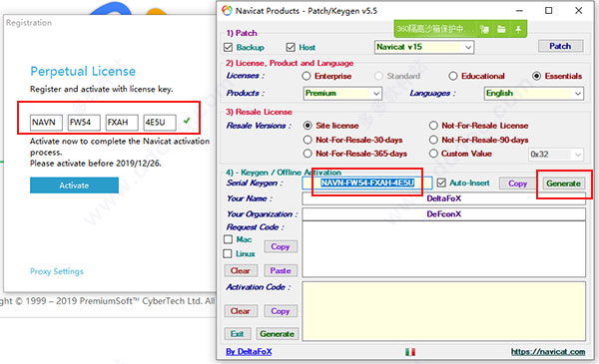The height and width of the screenshot is (364, 599).
Task: Click Generate button next to Exit
Action: (x=277, y=334)
